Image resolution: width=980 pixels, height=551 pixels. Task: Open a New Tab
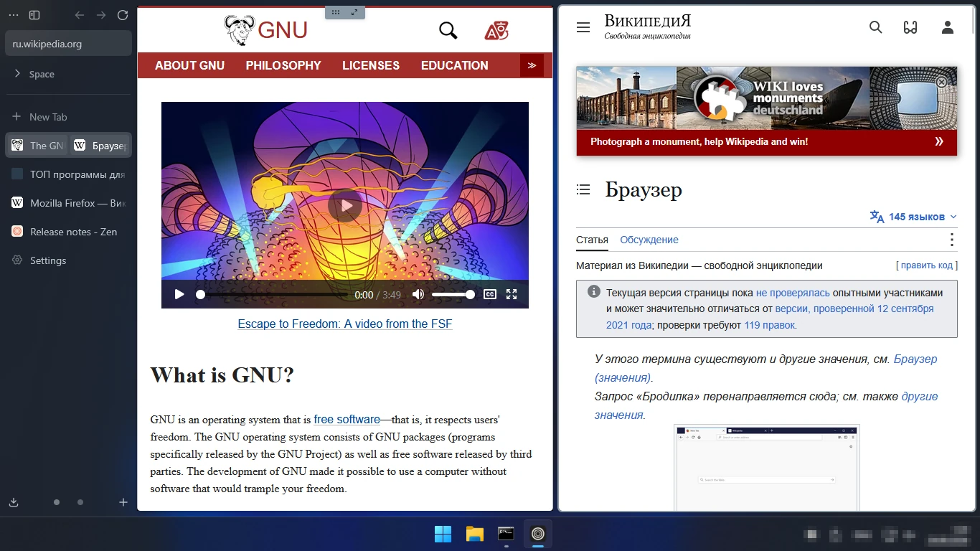(x=69, y=117)
